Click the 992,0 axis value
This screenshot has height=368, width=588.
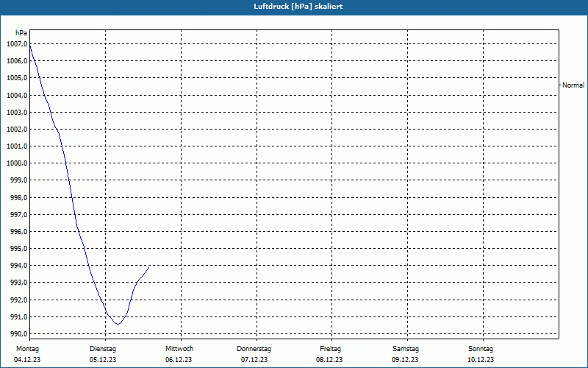18,300
